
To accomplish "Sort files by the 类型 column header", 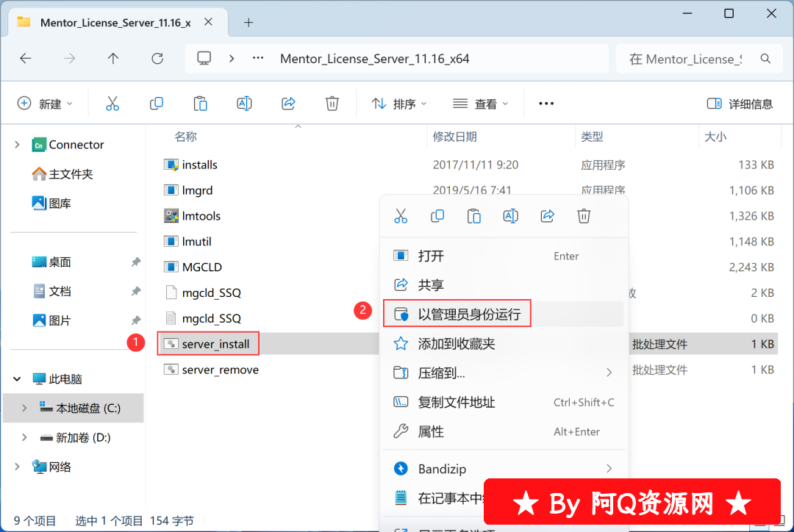I will pyautogui.click(x=592, y=137).
